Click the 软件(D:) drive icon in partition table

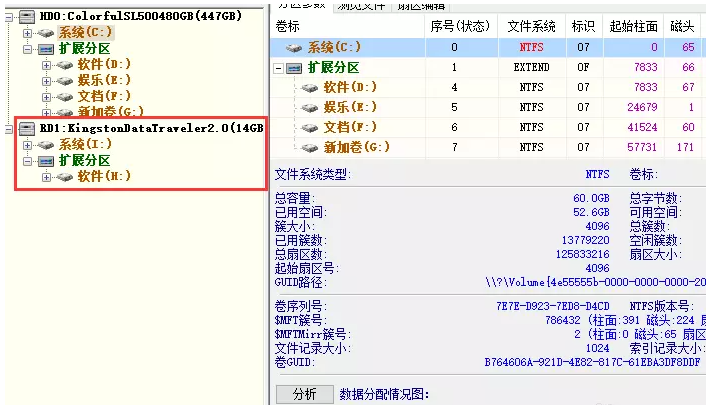tap(310, 88)
